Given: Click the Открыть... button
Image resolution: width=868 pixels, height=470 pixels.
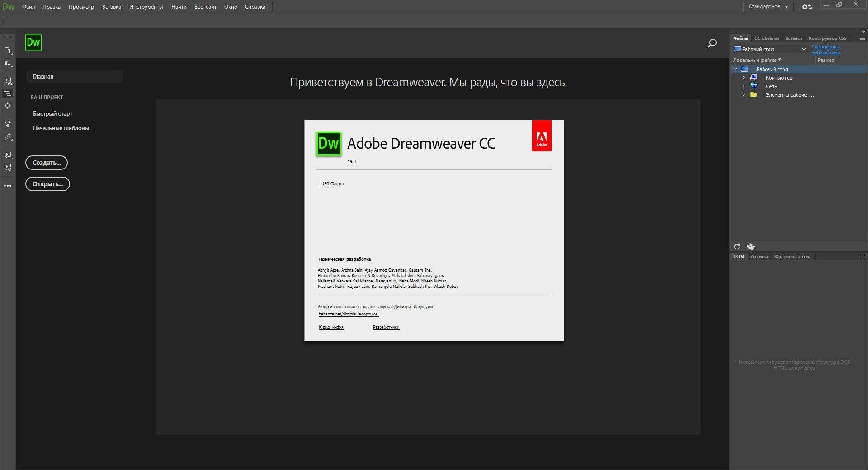Looking at the screenshot, I should coord(47,184).
